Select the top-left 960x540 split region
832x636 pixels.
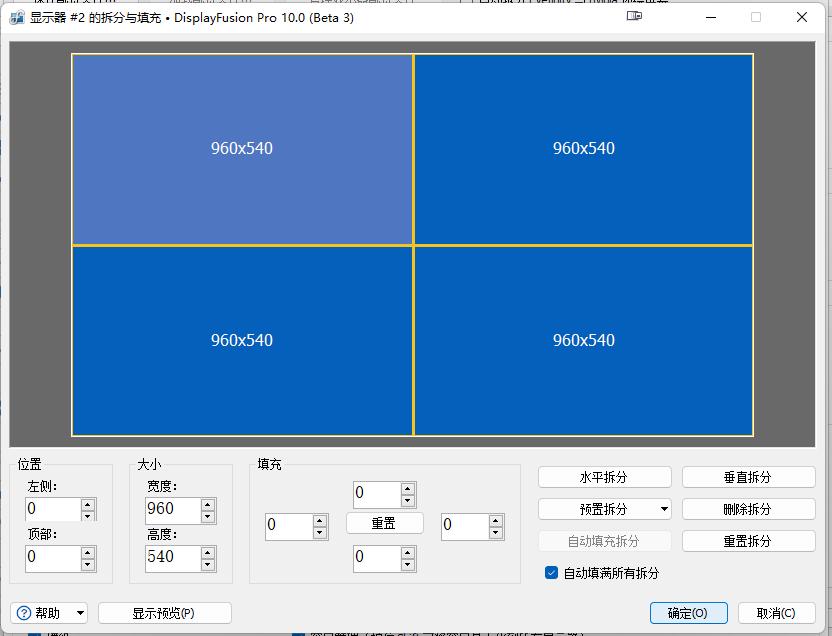coord(241,148)
